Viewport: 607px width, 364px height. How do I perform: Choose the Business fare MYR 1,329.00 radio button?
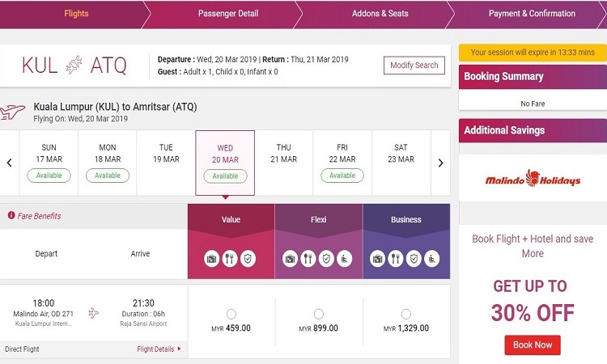coord(406,314)
